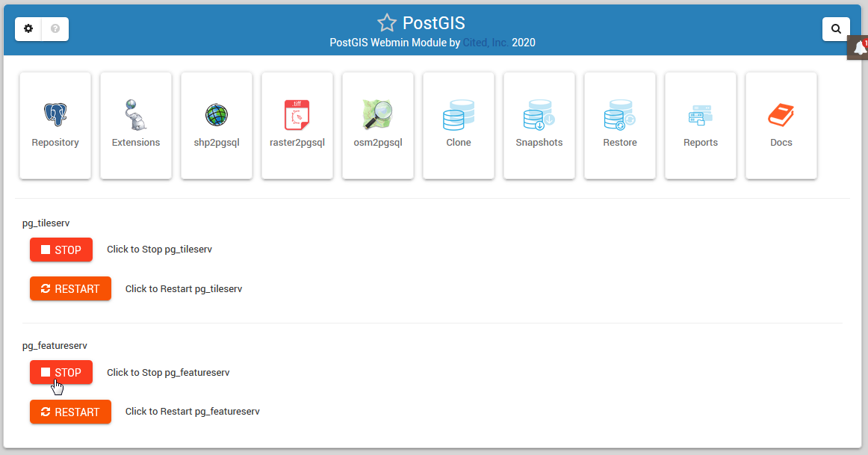The height and width of the screenshot is (455, 868).
Task: Open the Repository module icon
Action: [x=55, y=116]
